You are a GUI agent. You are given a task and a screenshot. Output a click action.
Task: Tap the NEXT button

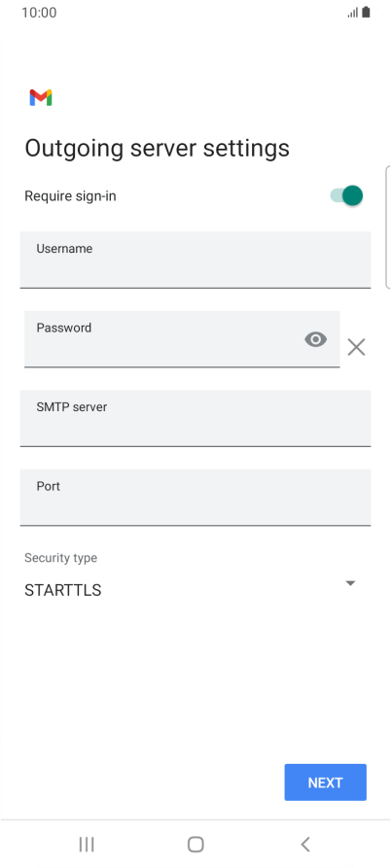pos(325,782)
